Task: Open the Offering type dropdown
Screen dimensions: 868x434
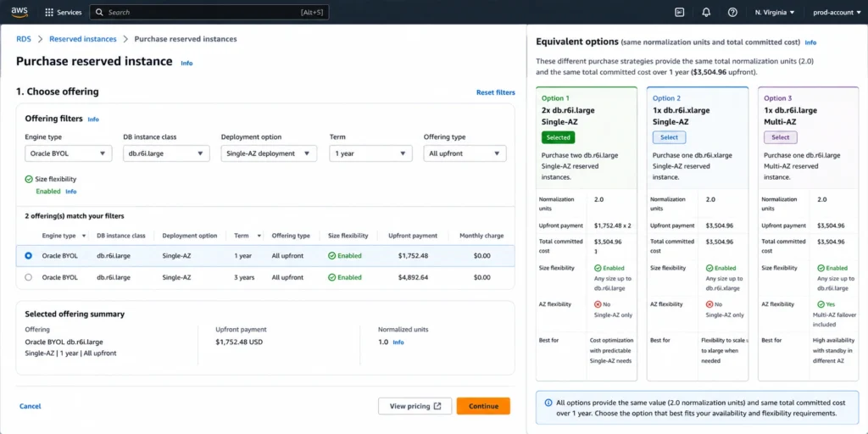Action: coord(465,153)
